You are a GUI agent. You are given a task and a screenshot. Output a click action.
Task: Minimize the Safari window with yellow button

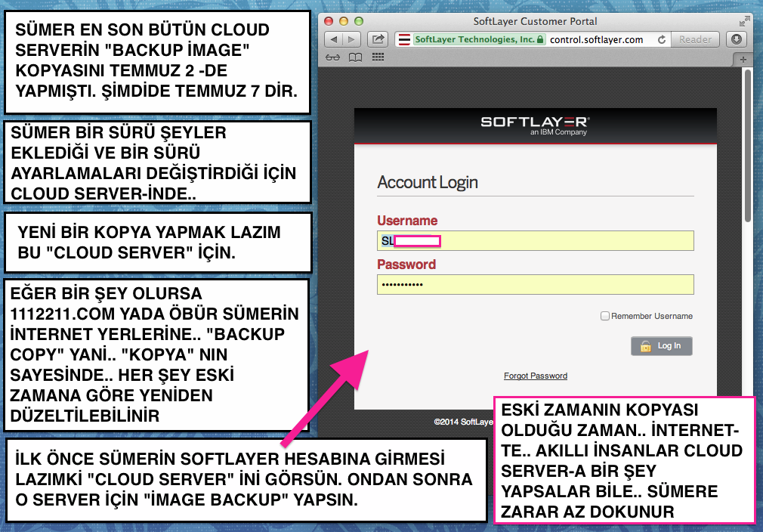[x=344, y=21]
